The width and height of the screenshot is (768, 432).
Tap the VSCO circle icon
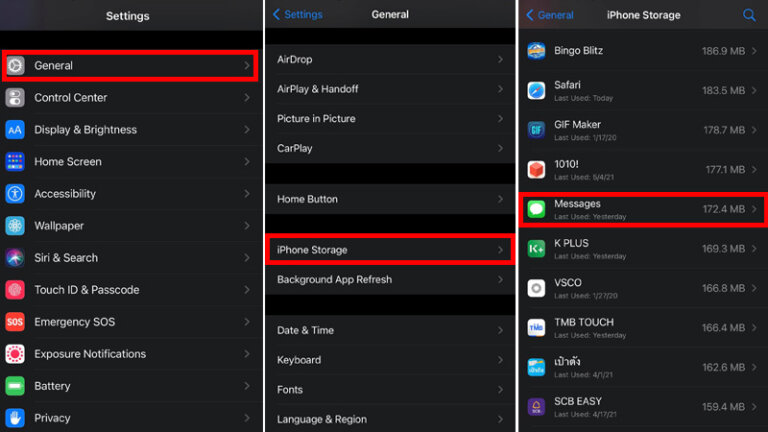536,288
